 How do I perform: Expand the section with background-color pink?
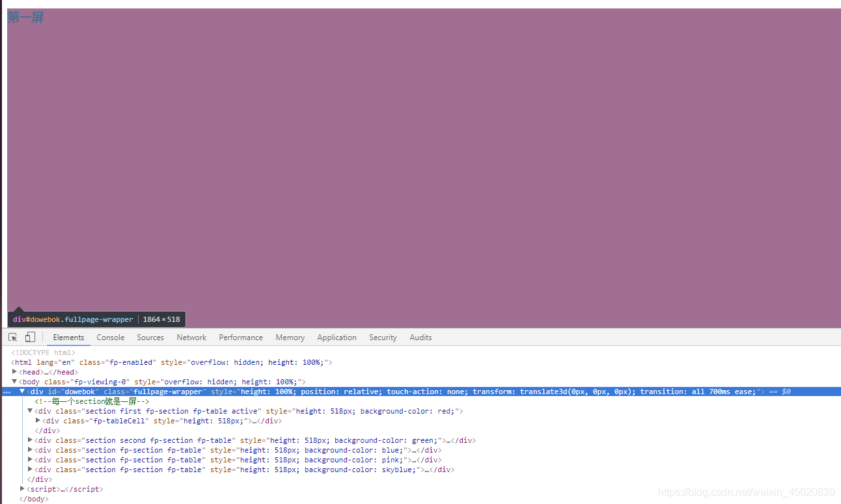tap(30, 460)
